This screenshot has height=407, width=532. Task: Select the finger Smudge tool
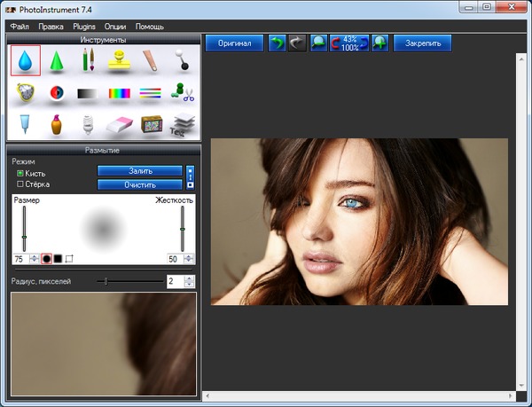151,61
